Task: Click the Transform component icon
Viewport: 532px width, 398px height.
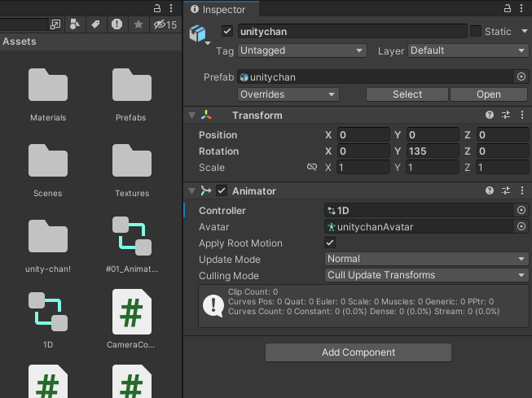Action: pos(206,116)
